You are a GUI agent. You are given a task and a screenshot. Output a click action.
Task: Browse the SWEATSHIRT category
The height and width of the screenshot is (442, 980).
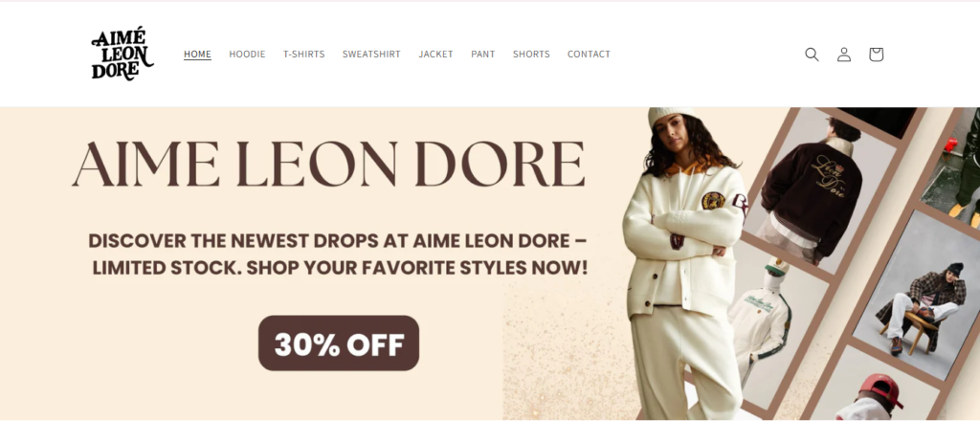pyautogui.click(x=371, y=55)
